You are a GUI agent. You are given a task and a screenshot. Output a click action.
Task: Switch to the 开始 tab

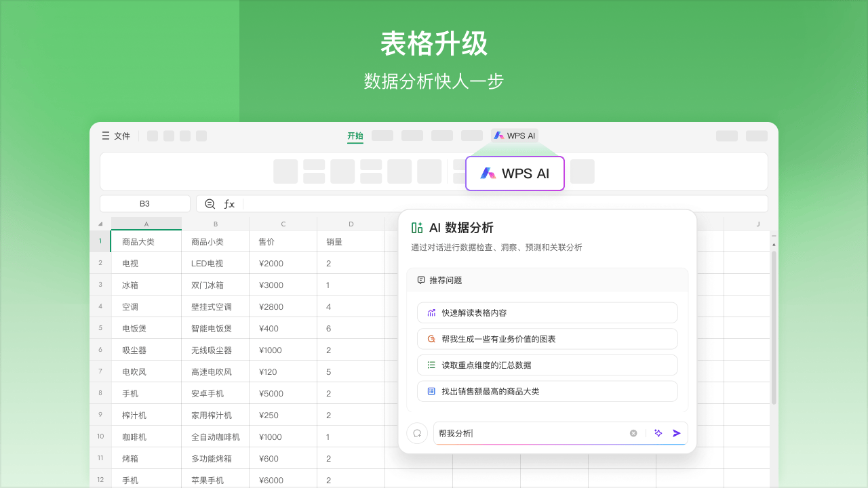[355, 135]
